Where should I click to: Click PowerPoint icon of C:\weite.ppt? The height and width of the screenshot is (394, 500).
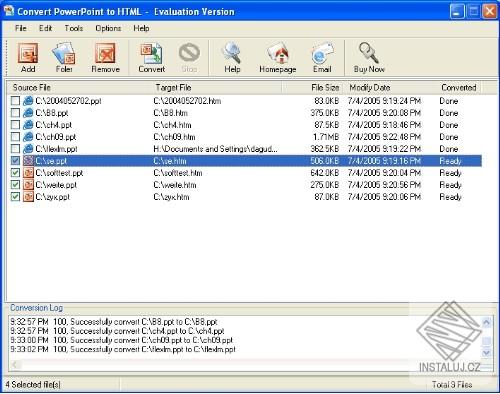(x=28, y=185)
